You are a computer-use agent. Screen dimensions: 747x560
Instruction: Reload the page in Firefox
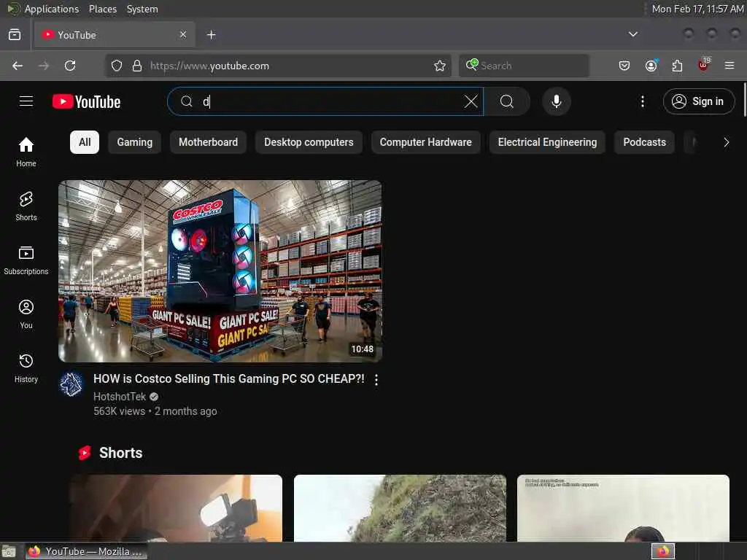click(x=70, y=66)
